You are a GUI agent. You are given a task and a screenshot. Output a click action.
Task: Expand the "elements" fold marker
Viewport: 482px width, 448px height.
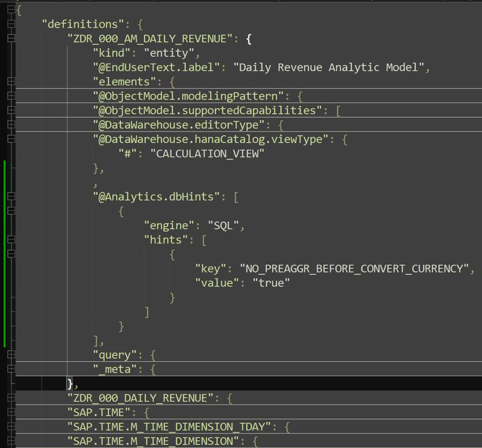(x=11, y=81)
